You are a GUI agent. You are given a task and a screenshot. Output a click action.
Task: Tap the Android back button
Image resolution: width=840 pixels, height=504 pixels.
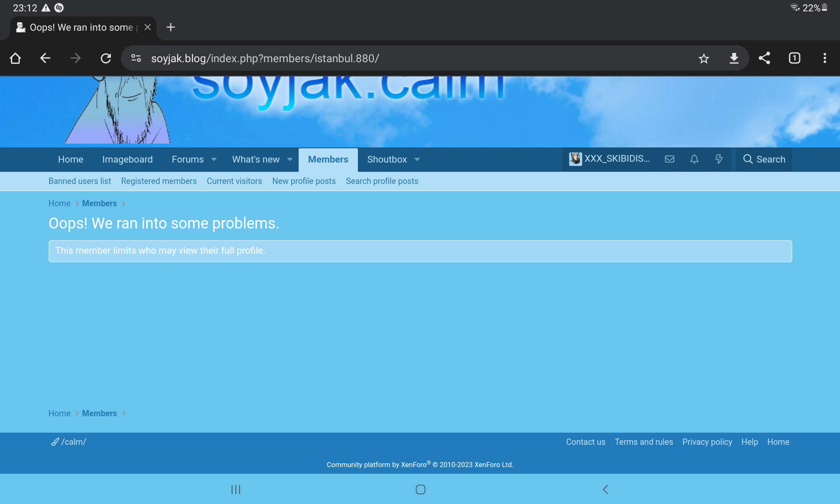tap(605, 489)
